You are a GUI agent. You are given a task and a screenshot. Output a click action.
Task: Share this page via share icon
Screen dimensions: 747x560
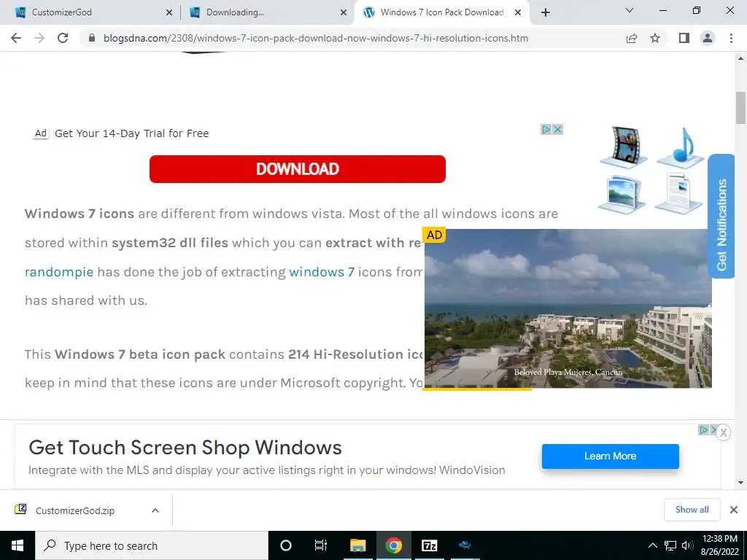[x=632, y=38]
